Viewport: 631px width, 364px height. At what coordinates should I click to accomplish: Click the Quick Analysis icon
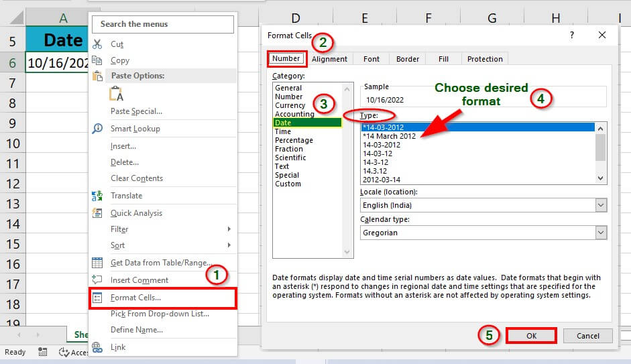click(x=97, y=213)
